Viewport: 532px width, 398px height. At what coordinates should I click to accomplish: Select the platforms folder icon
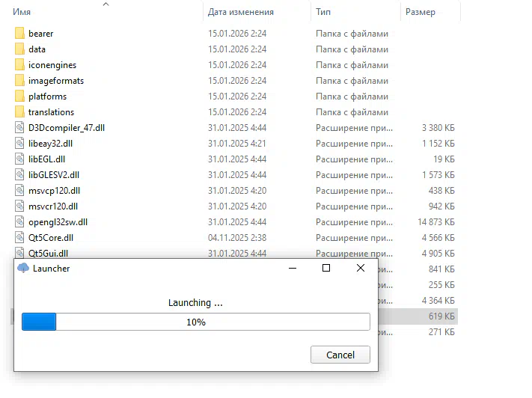pyautogui.click(x=19, y=97)
